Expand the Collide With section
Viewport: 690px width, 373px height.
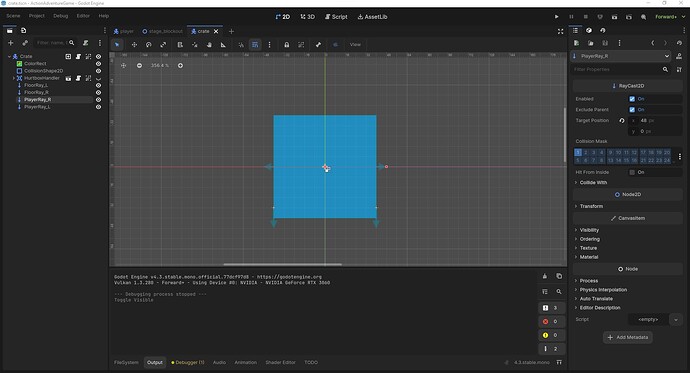pyautogui.click(x=593, y=183)
